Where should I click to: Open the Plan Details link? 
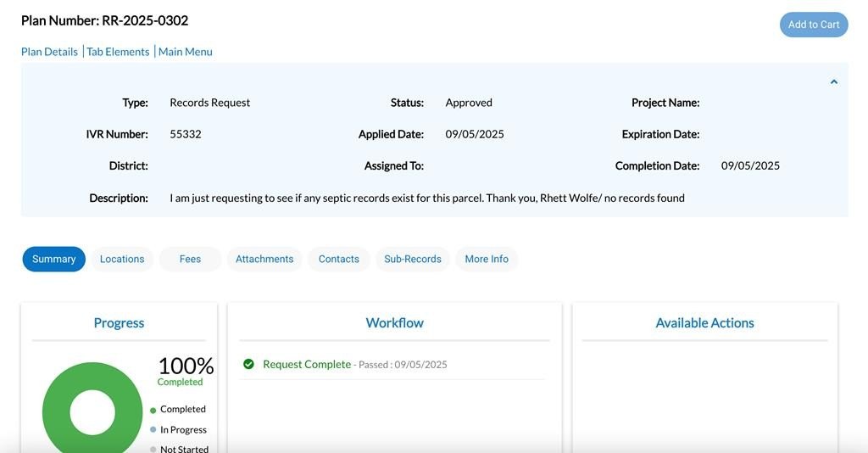point(49,52)
